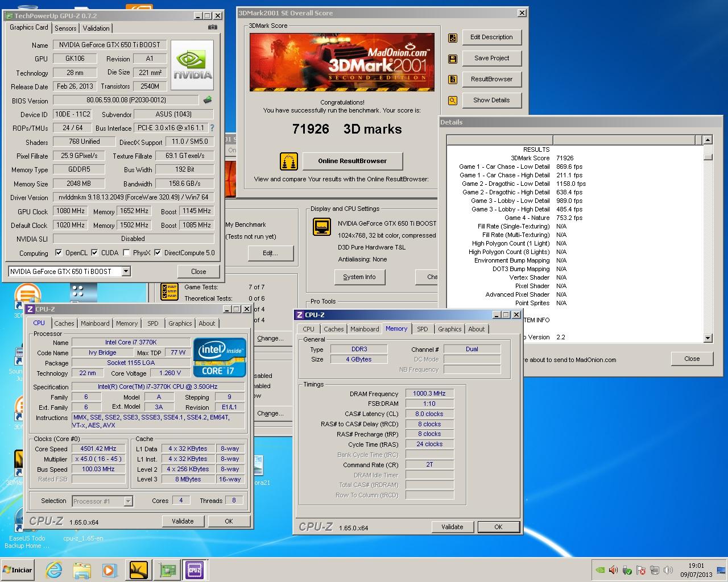Switch to Validation tab in GPU-Z
The height and width of the screenshot is (582, 728).
tap(96, 28)
